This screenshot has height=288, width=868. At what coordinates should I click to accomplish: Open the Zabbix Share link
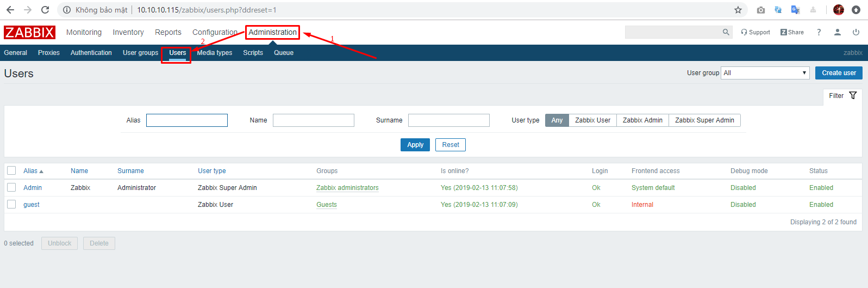tap(792, 32)
